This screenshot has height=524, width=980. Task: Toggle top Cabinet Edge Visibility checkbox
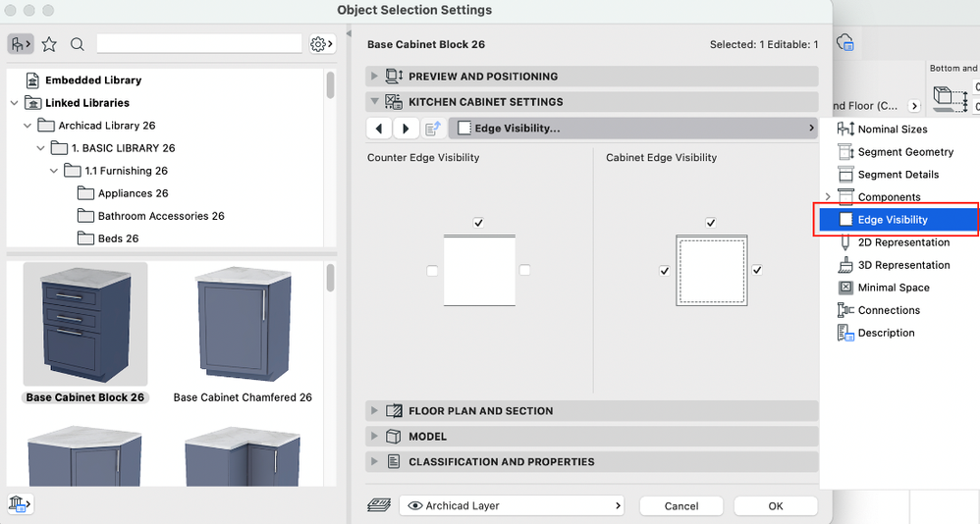point(711,223)
